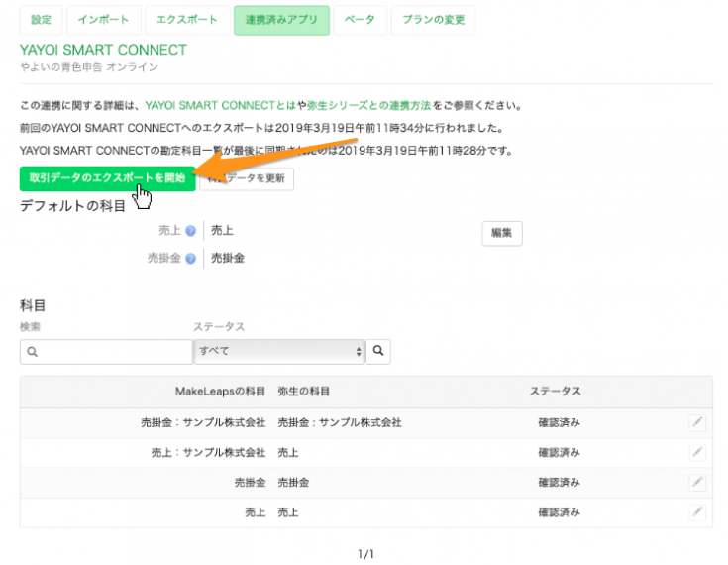Image resolution: width=728 pixels, height=565 pixels.
Task: Click help icon next to 売上 label
Action: 190,231
